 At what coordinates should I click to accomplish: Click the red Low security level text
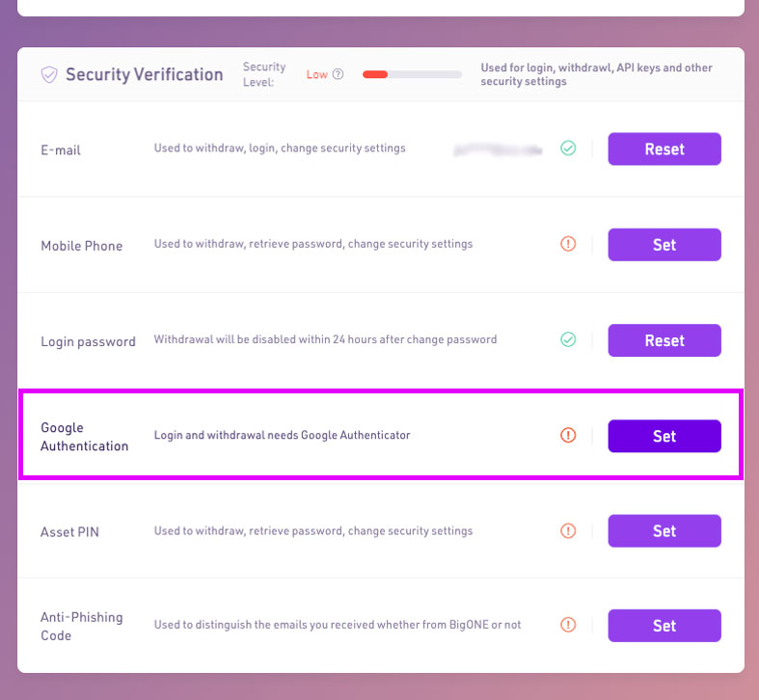(x=317, y=74)
